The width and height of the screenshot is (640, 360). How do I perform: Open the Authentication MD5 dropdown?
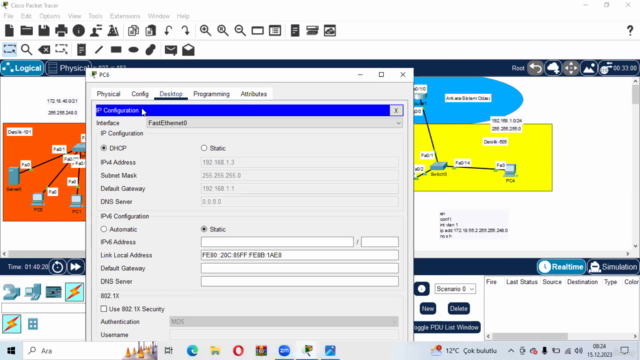[284, 322]
